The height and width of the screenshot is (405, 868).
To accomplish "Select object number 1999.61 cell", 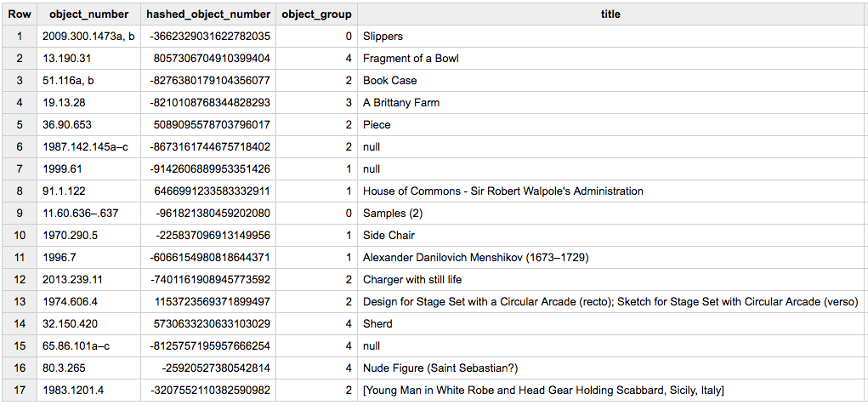I will (62, 169).
